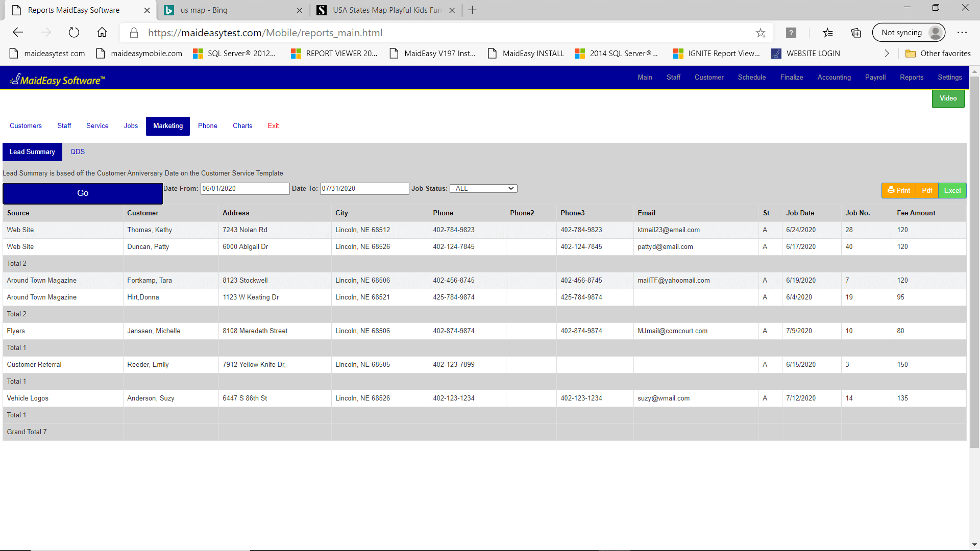This screenshot has height=551, width=980.
Task: Click the Go button
Action: (x=83, y=193)
